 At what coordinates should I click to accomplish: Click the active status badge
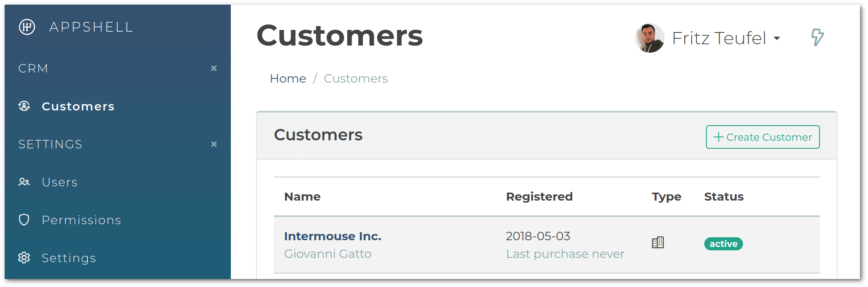(723, 244)
